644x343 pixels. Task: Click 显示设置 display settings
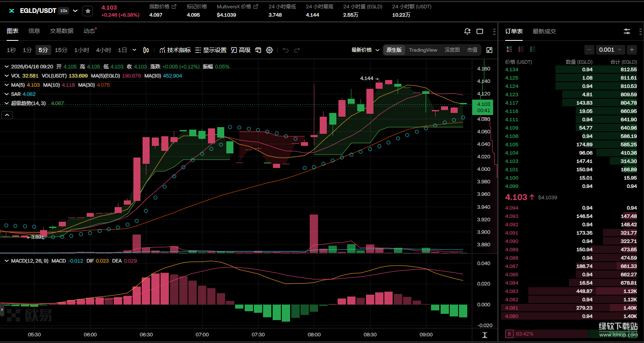coord(211,50)
